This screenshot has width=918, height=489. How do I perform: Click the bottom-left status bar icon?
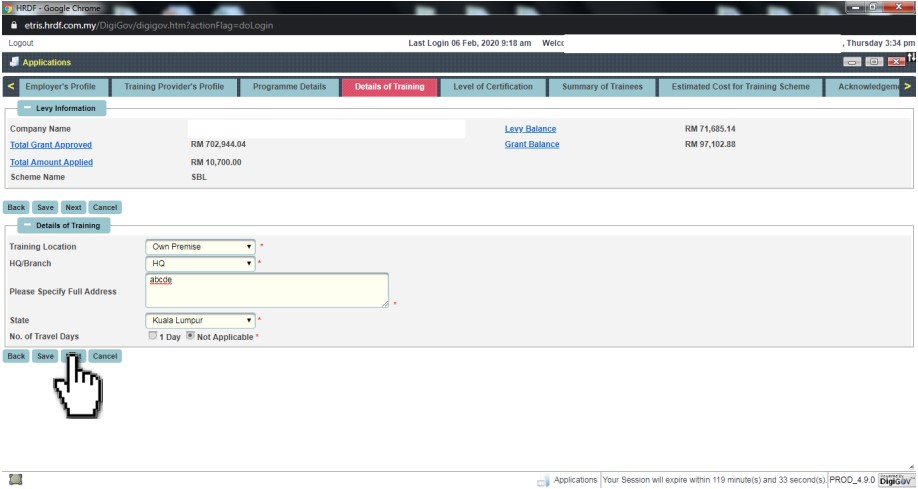[x=15, y=480]
